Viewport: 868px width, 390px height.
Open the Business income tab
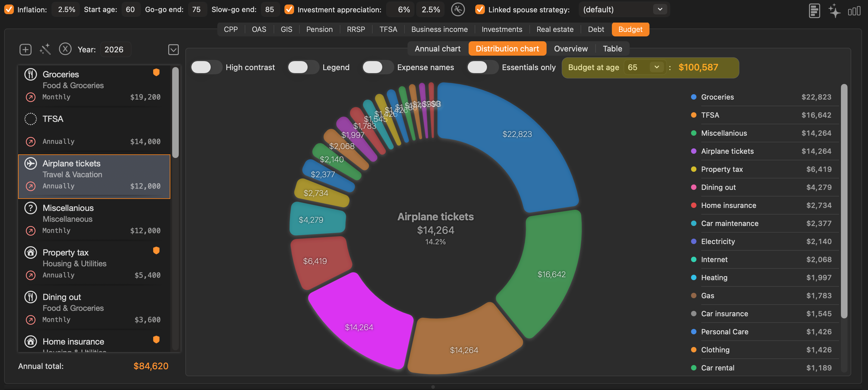(x=439, y=29)
